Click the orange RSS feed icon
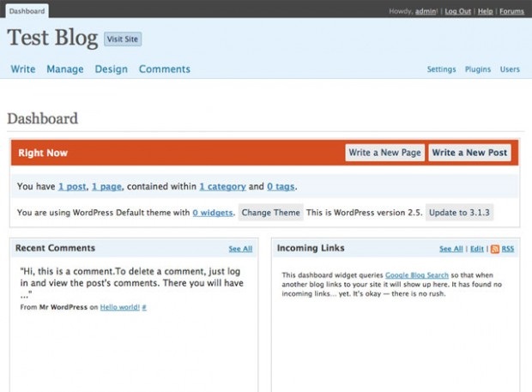Screen dimensions: 532x392 (495, 249)
